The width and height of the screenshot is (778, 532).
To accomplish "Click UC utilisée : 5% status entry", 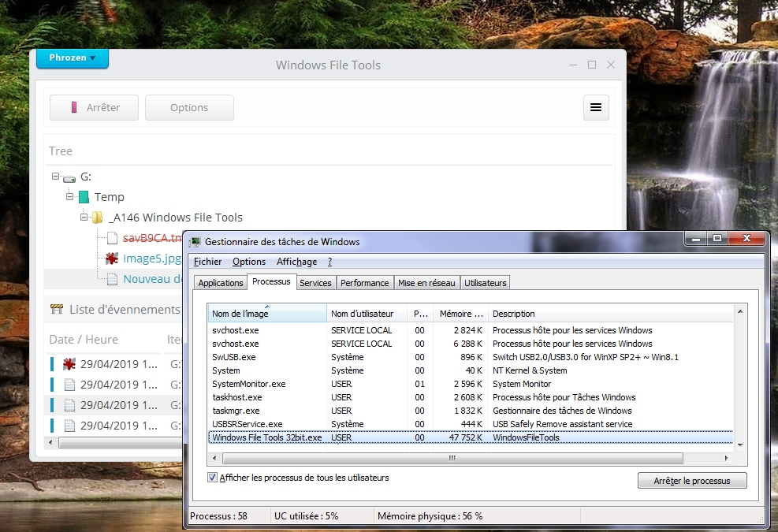I will point(306,516).
